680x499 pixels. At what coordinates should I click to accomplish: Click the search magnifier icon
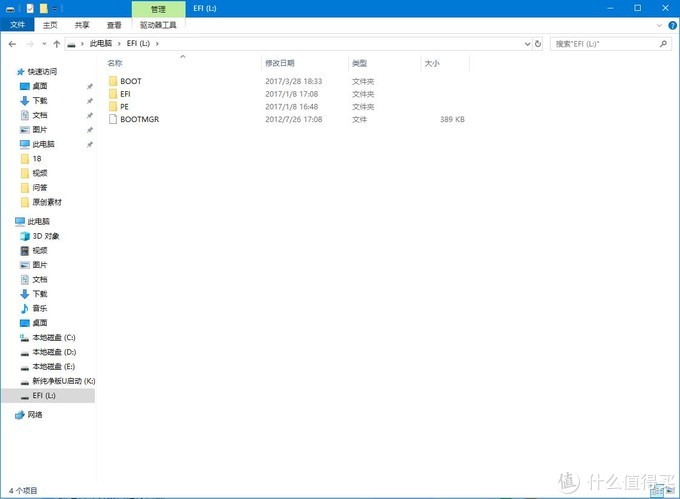663,44
